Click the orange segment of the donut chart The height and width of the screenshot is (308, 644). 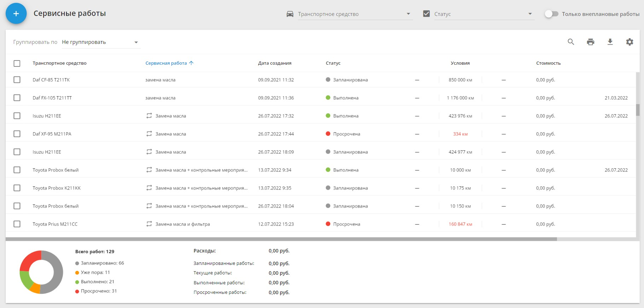pyautogui.click(x=35, y=288)
